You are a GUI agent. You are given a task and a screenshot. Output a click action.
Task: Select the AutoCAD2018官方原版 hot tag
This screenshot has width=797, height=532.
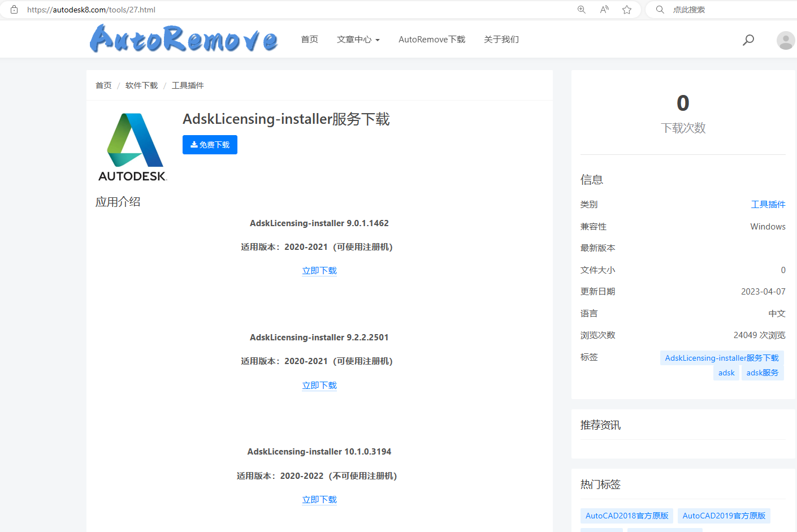point(627,516)
